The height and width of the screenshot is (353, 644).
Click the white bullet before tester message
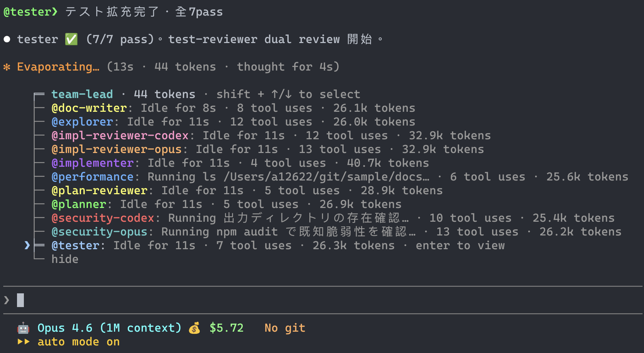(7, 39)
